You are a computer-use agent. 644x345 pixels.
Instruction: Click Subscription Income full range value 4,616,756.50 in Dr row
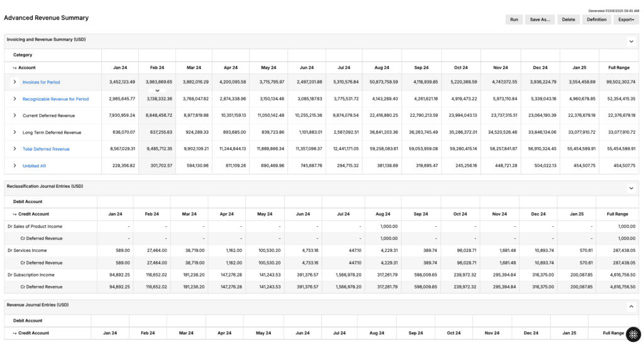coord(622,275)
